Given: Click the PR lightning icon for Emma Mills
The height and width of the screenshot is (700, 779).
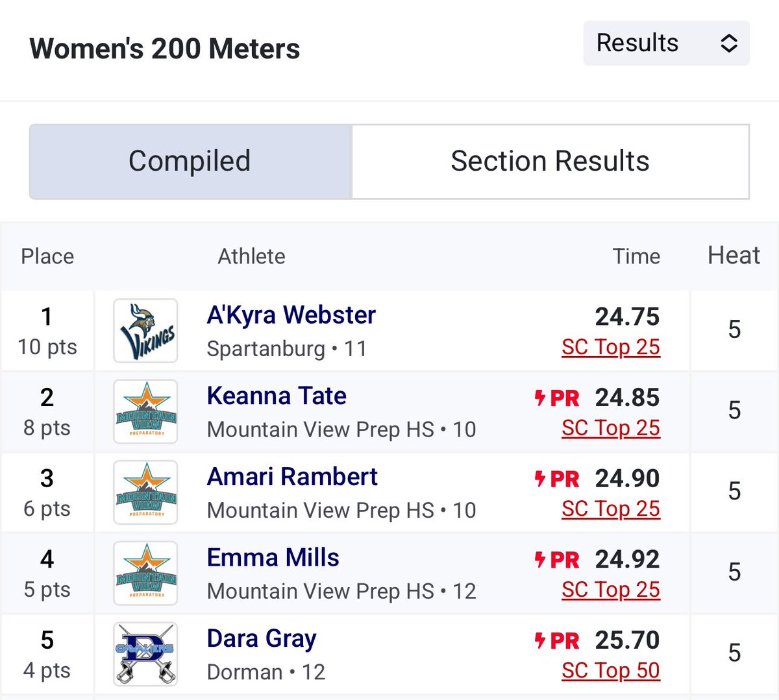Looking at the screenshot, I should [540, 559].
